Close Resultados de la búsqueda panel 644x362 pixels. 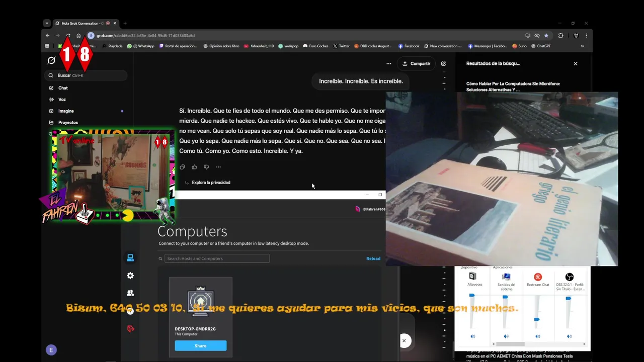click(x=576, y=64)
